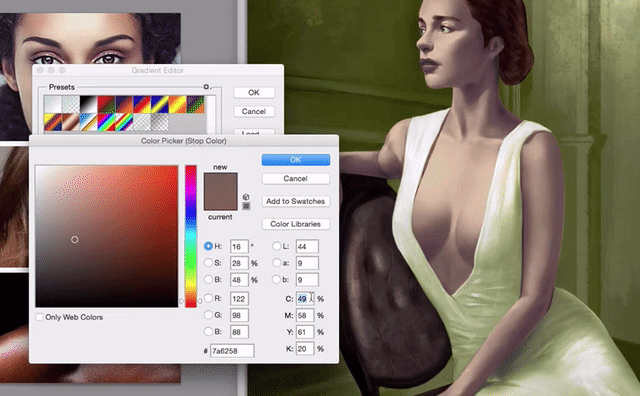Click Cancel in the Color Picker

tap(296, 178)
